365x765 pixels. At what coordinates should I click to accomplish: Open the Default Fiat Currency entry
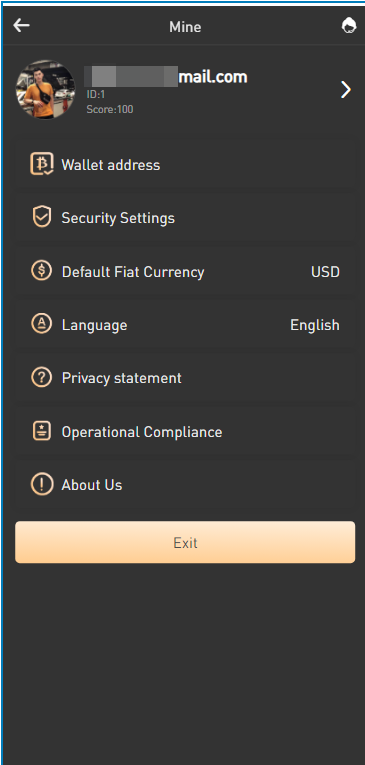pos(184,271)
